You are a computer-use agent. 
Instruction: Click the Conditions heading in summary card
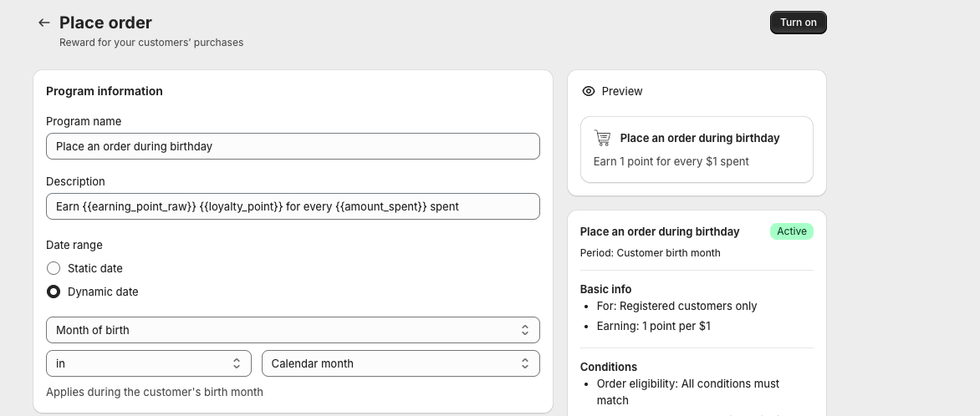tap(609, 367)
